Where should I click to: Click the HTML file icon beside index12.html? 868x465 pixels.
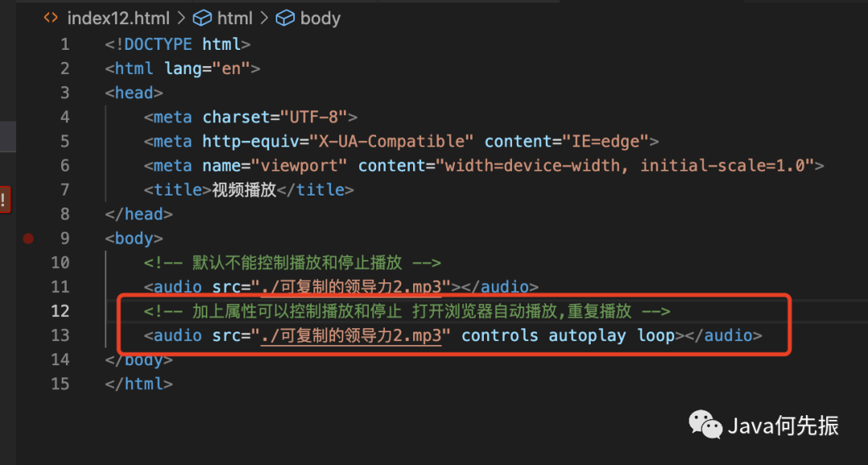click(51, 18)
